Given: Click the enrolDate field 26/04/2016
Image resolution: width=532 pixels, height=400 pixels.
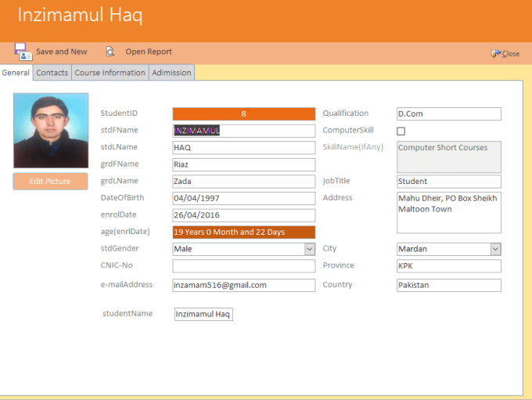Looking at the screenshot, I should pyautogui.click(x=243, y=215).
